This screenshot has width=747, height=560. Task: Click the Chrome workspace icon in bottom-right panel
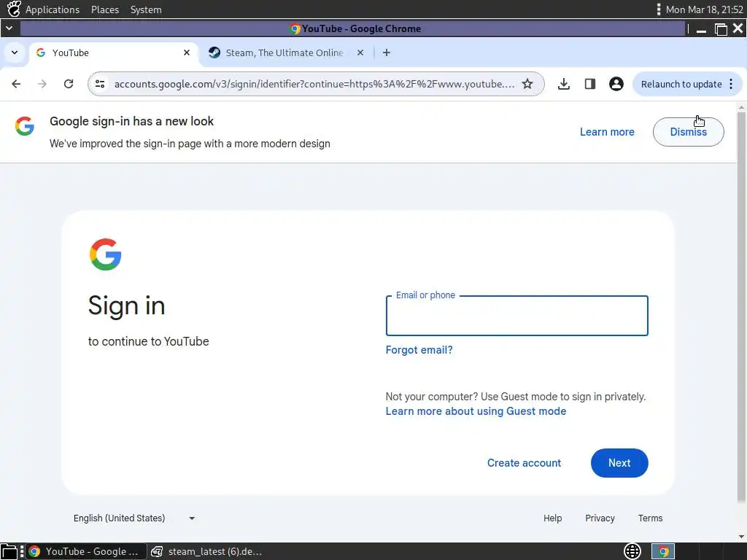663,551
